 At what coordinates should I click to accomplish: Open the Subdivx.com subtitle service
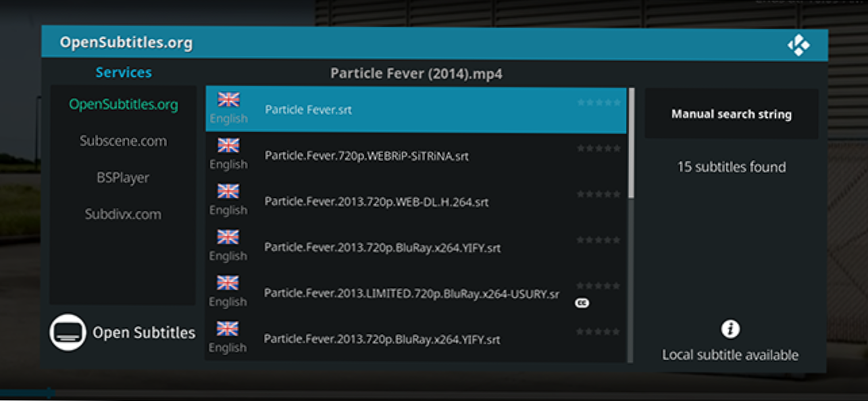(x=123, y=214)
